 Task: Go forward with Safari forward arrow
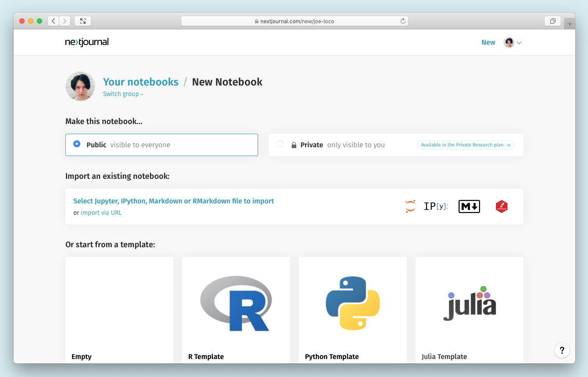(x=65, y=21)
